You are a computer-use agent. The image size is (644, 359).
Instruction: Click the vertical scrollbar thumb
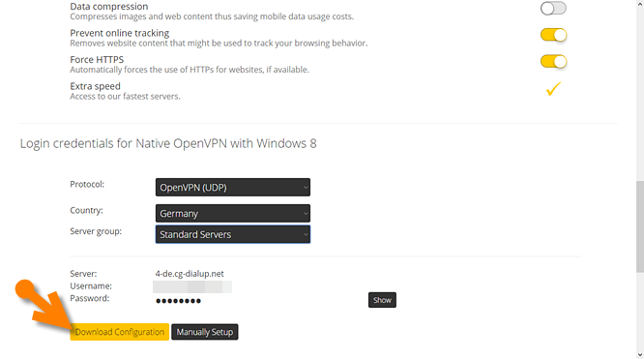click(640, 226)
